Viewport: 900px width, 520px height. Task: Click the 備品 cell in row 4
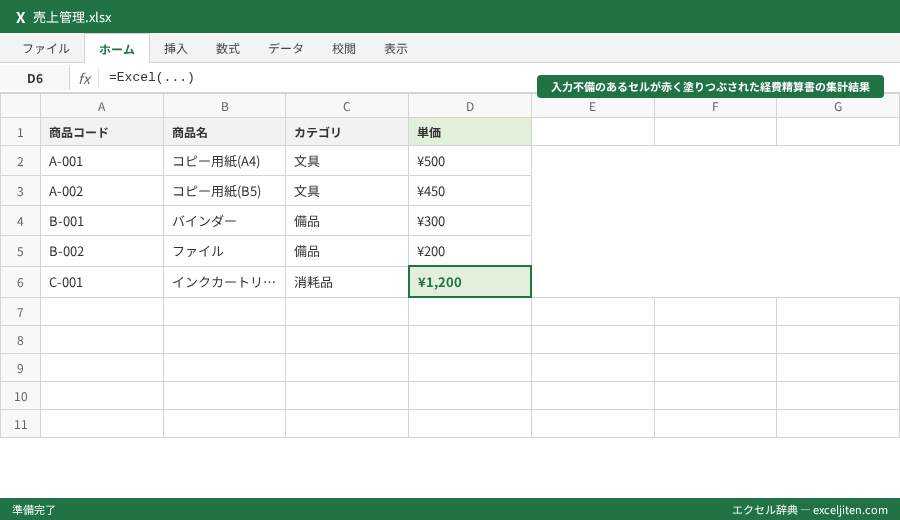pyautogui.click(x=347, y=220)
